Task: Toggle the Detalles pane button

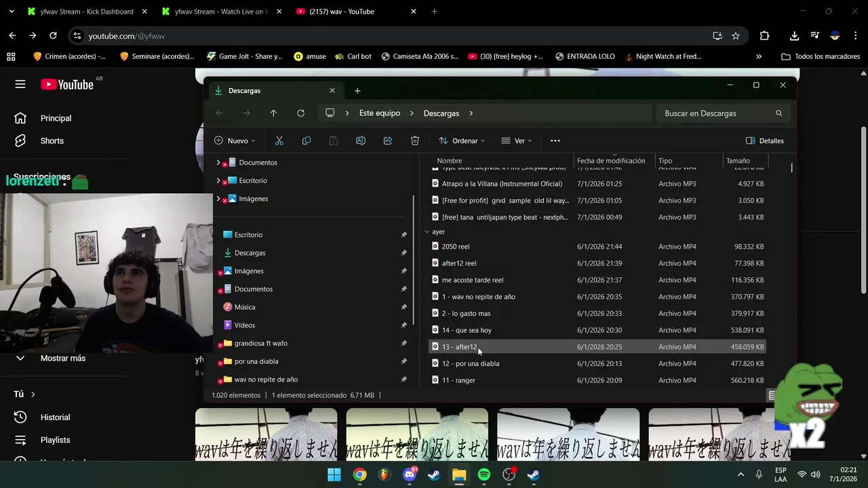Action: pyautogui.click(x=764, y=140)
